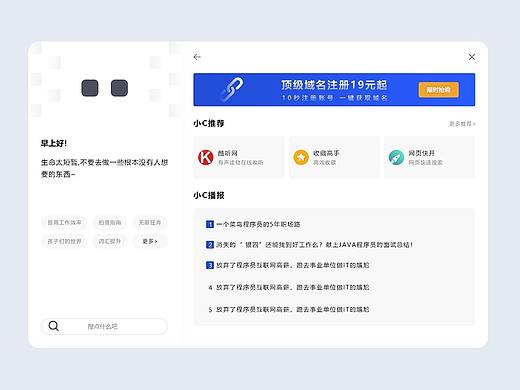Expand more tags with 更多>

(x=150, y=241)
